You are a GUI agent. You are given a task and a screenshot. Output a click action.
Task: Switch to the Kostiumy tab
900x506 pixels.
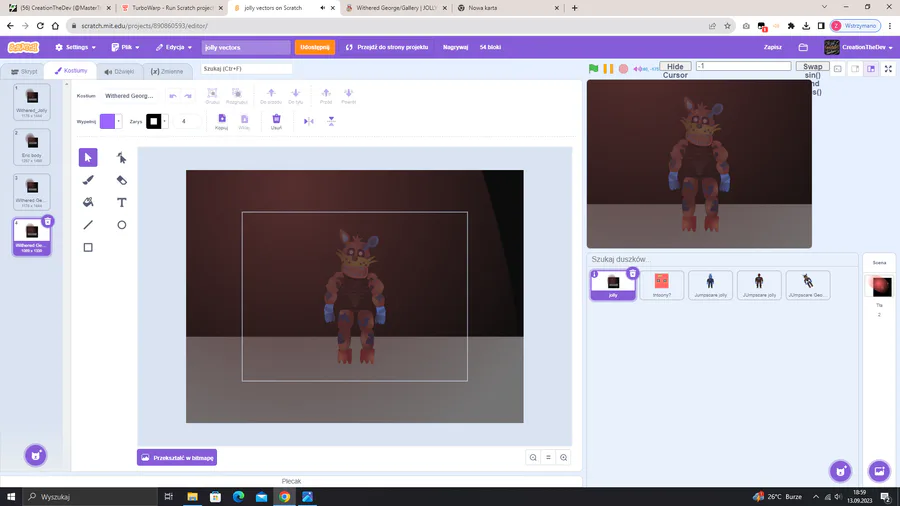point(71,71)
